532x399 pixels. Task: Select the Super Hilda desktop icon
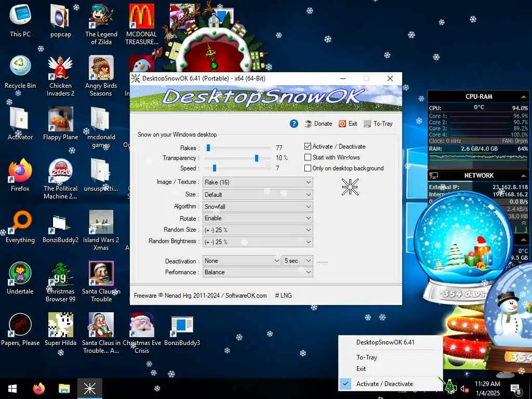60,330
